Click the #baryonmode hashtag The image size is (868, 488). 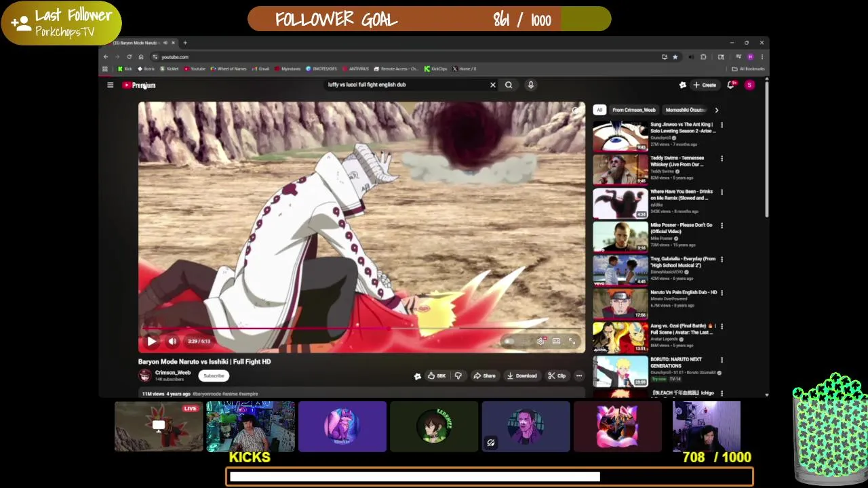(207, 394)
